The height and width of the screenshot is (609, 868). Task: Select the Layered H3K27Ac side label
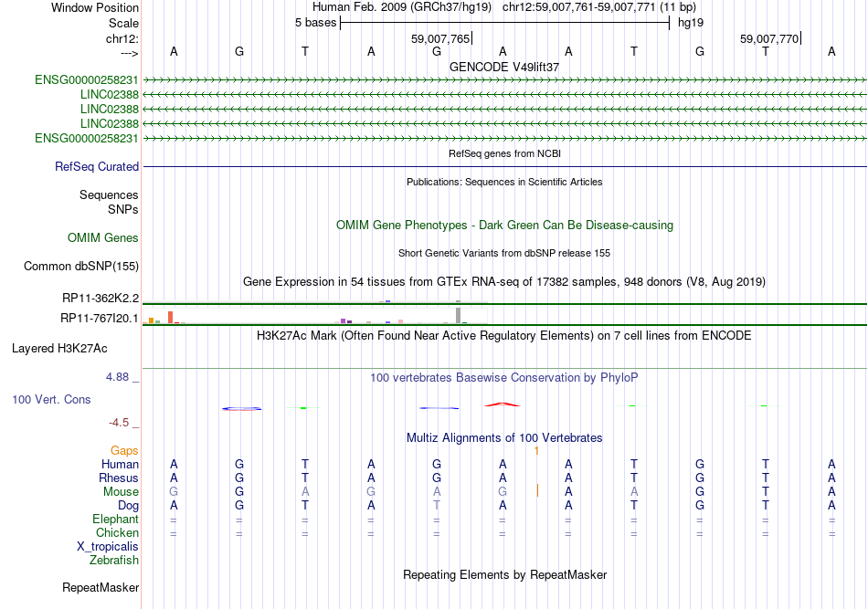tap(59, 349)
